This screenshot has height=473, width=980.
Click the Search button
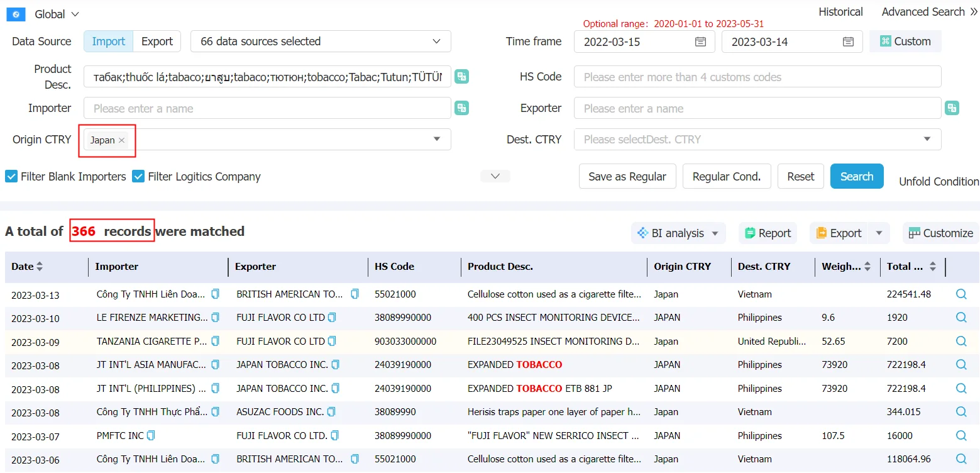click(857, 176)
